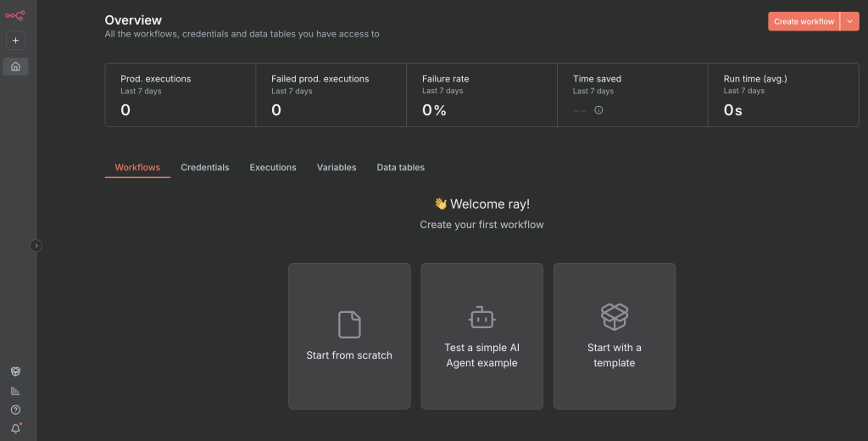
Task: Select the Start with a template card
Action: pos(615,336)
